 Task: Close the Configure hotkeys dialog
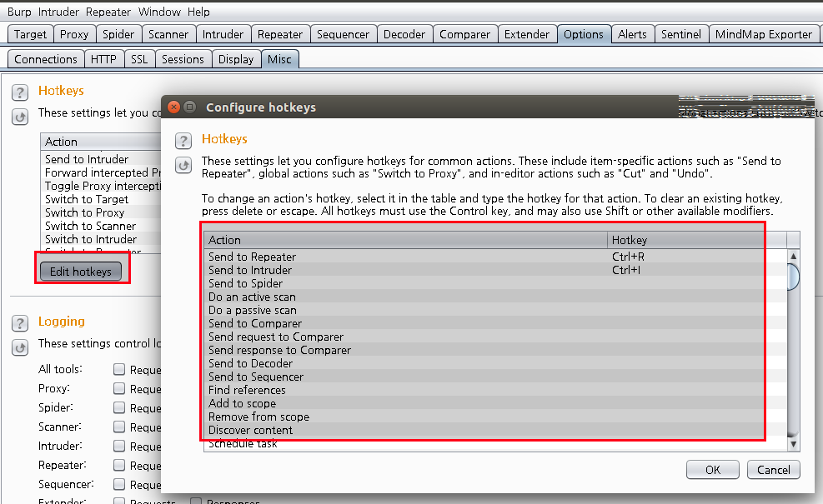pyautogui.click(x=173, y=107)
